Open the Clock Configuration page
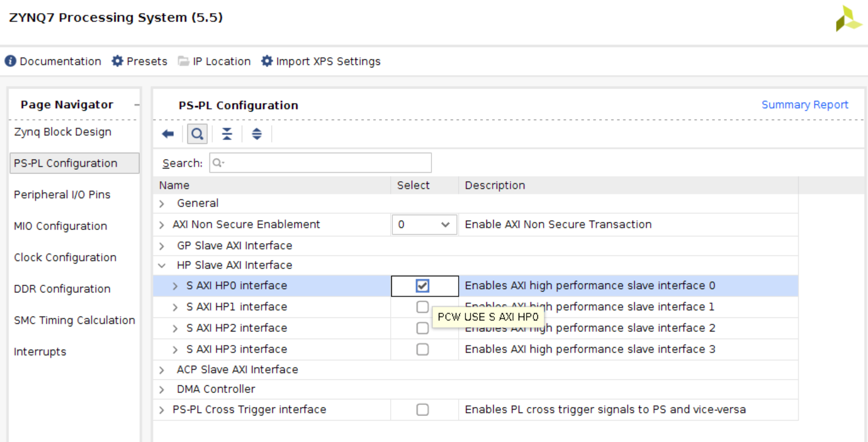Screen dimensions: 868x442 (65, 258)
